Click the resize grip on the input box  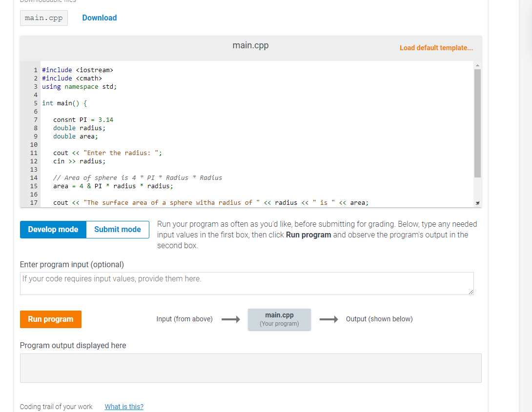click(471, 292)
